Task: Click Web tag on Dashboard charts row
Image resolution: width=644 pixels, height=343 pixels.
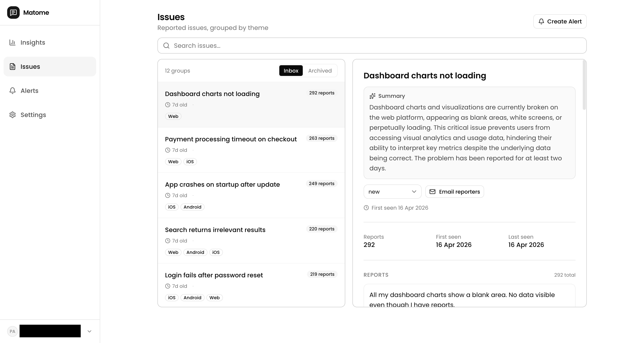Action: [173, 116]
